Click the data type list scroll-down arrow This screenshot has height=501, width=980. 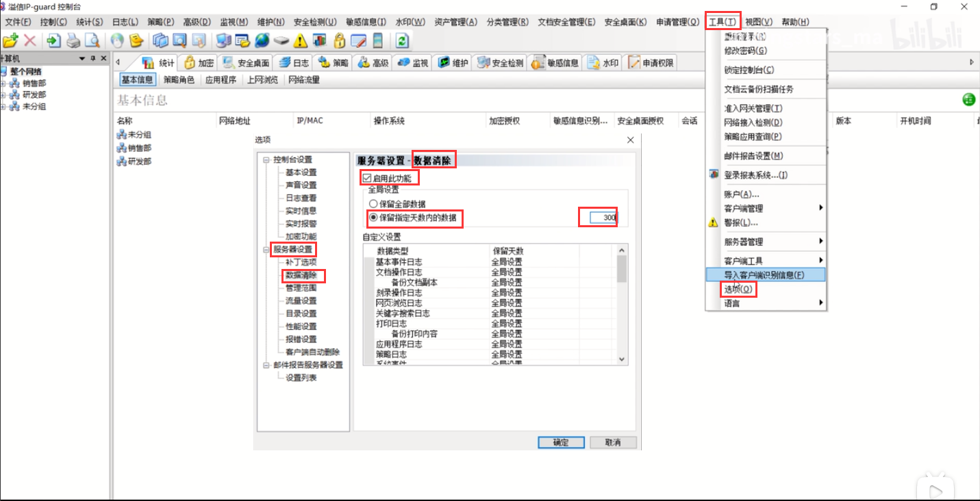point(622,359)
